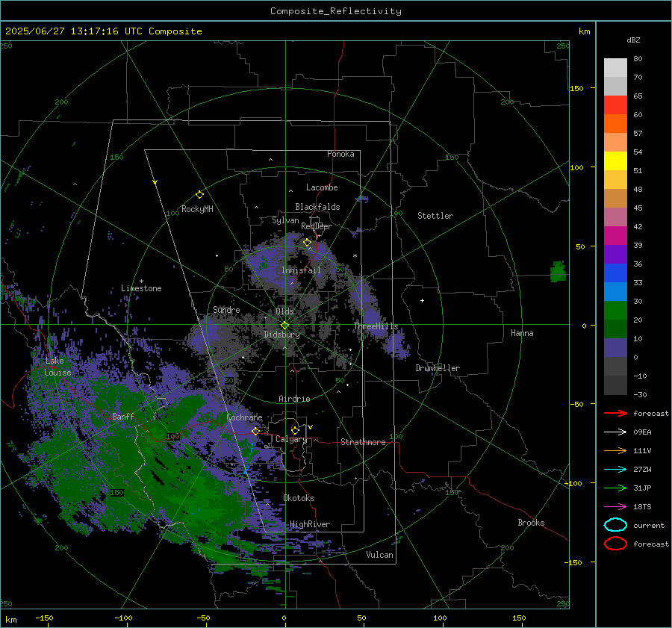Select the Calgary city label
Screen dimensions: 672x628
[291, 439]
